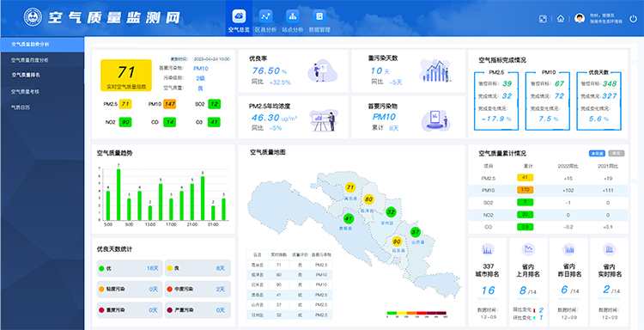Click the 省内上月排名 chart icon
Screen dimensions: 644x330
tap(528, 249)
